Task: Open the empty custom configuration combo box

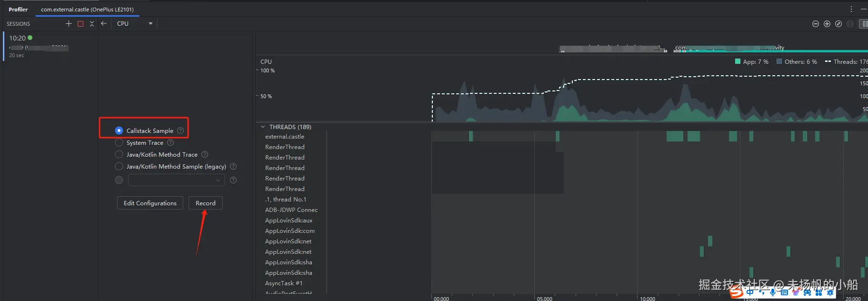Action: (x=176, y=180)
